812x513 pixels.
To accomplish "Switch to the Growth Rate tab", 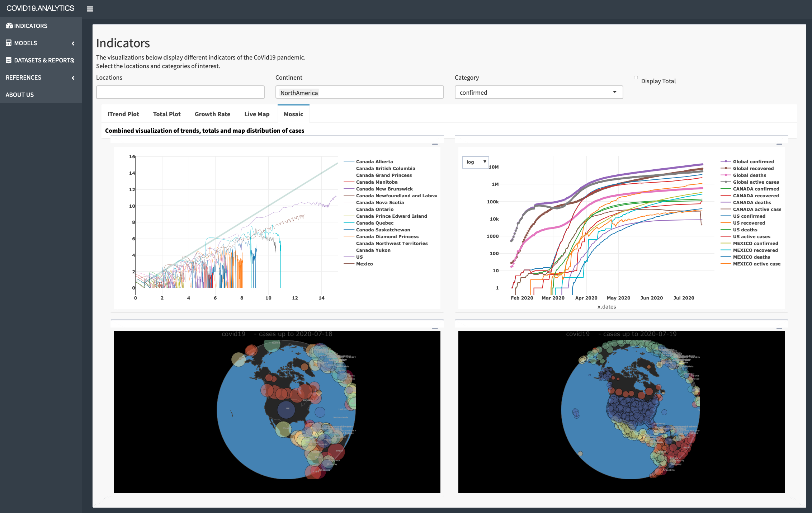I will coord(212,114).
